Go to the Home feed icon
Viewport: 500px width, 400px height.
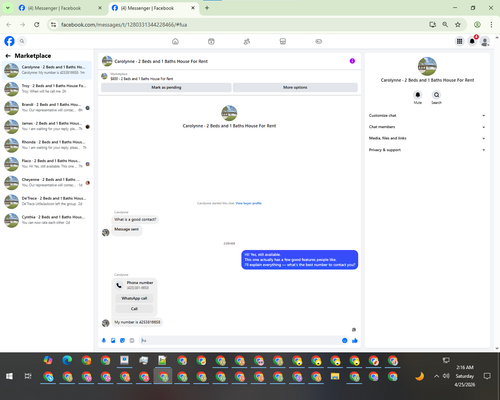175,41
